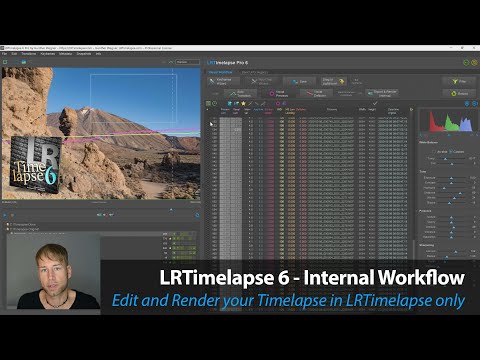The height and width of the screenshot is (360, 480).
Task: Click the checkmark icon above the table
Action: [x=375, y=103]
